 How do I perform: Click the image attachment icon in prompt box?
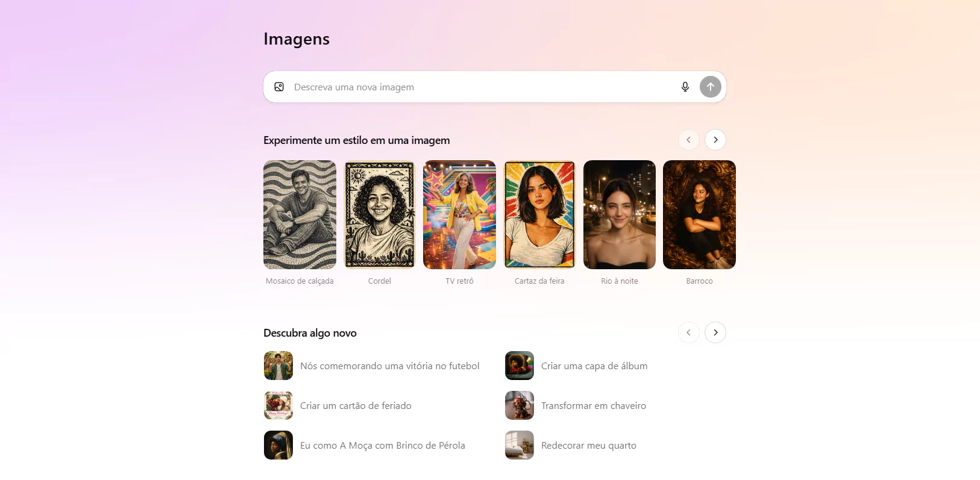pyautogui.click(x=279, y=87)
